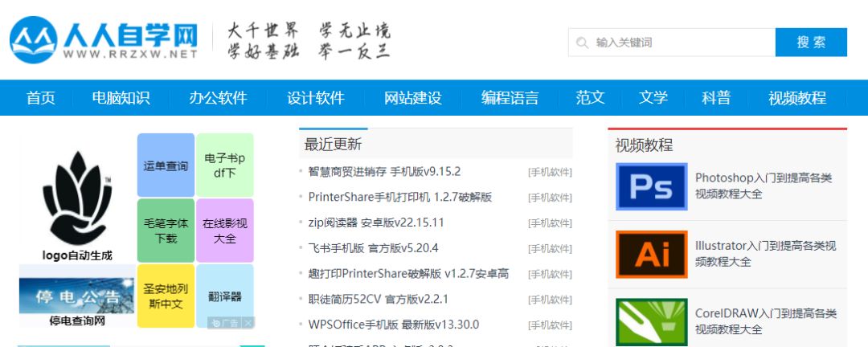
Task: Open PrinterShare手机打印机 1.2.7破解版 article
Action: pyautogui.click(x=400, y=197)
